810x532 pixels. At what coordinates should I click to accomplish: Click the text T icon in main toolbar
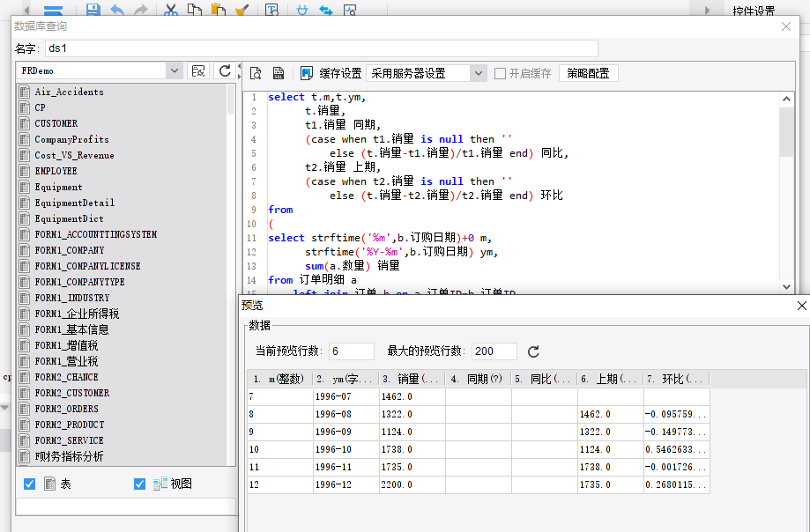click(271, 10)
